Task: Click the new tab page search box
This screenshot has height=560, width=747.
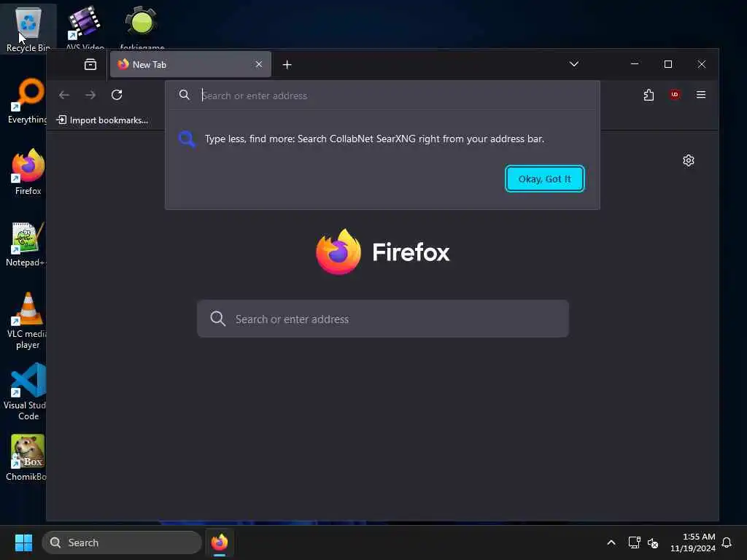Action: tap(382, 319)
